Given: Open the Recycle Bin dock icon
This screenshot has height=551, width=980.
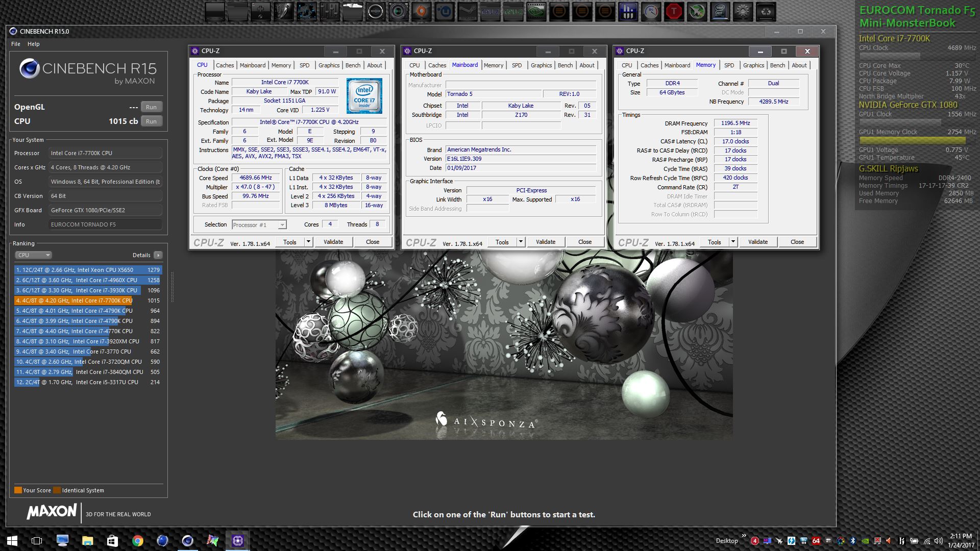Looking at the screenshot, I should tap(766, 11).
